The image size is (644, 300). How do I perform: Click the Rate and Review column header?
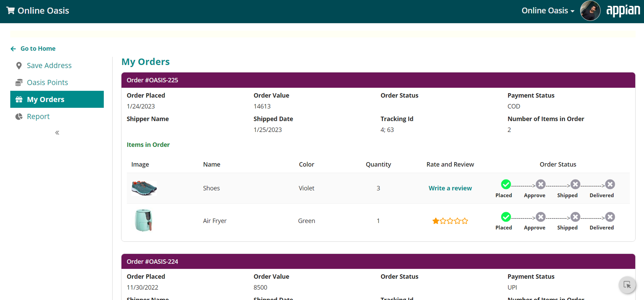point(450,164)
